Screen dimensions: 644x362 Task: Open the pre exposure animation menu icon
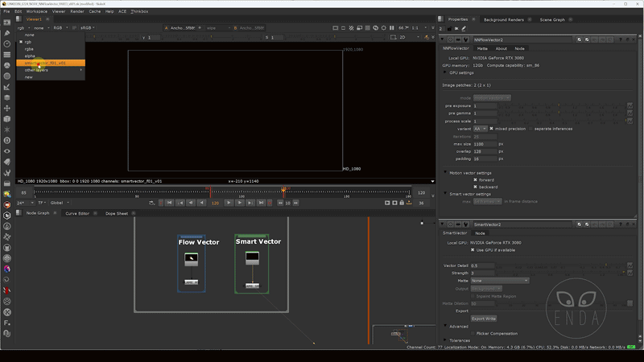point(630,106)
